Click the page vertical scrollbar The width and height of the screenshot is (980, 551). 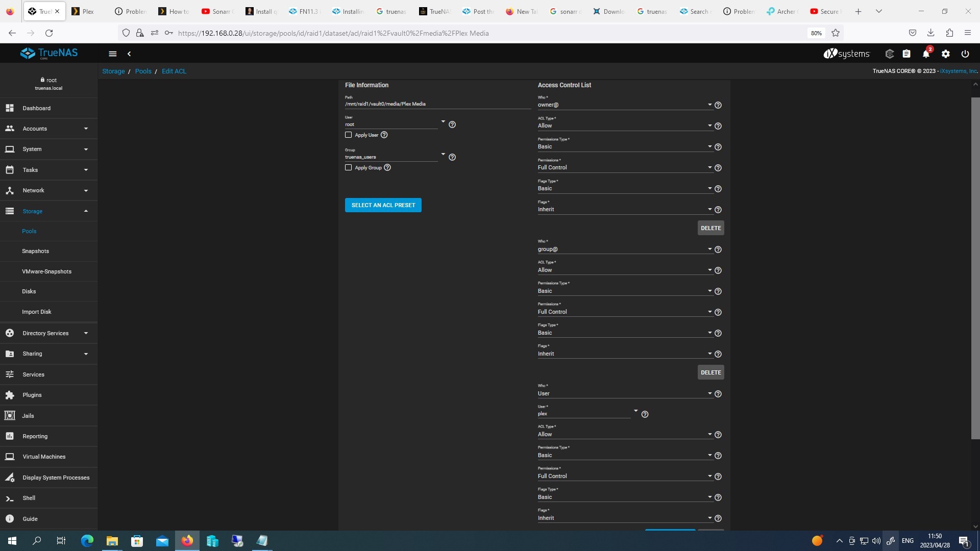tap(975, 268)
